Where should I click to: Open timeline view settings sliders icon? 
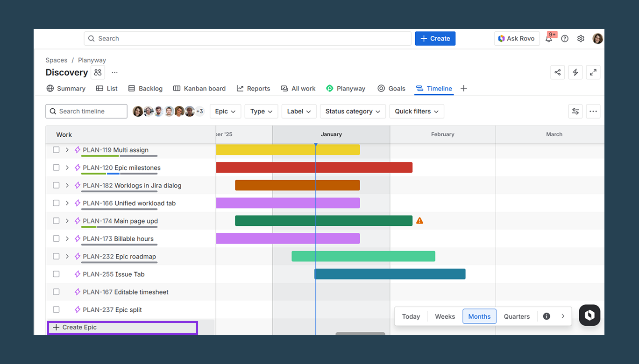(x=575, y=112)
